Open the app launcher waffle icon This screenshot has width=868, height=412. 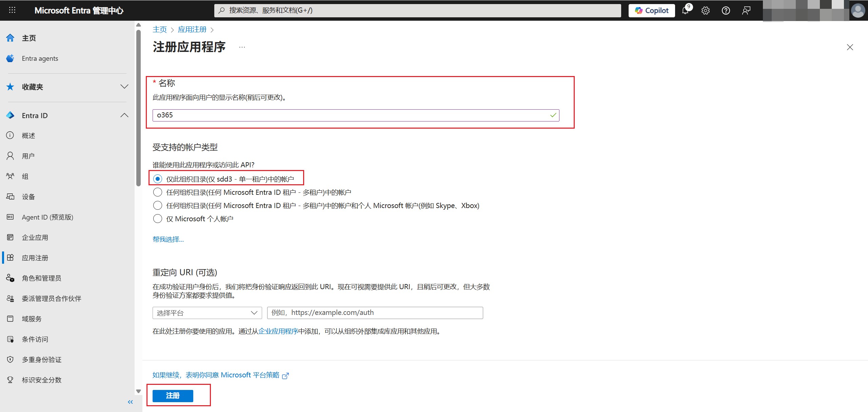coord(12,10)
